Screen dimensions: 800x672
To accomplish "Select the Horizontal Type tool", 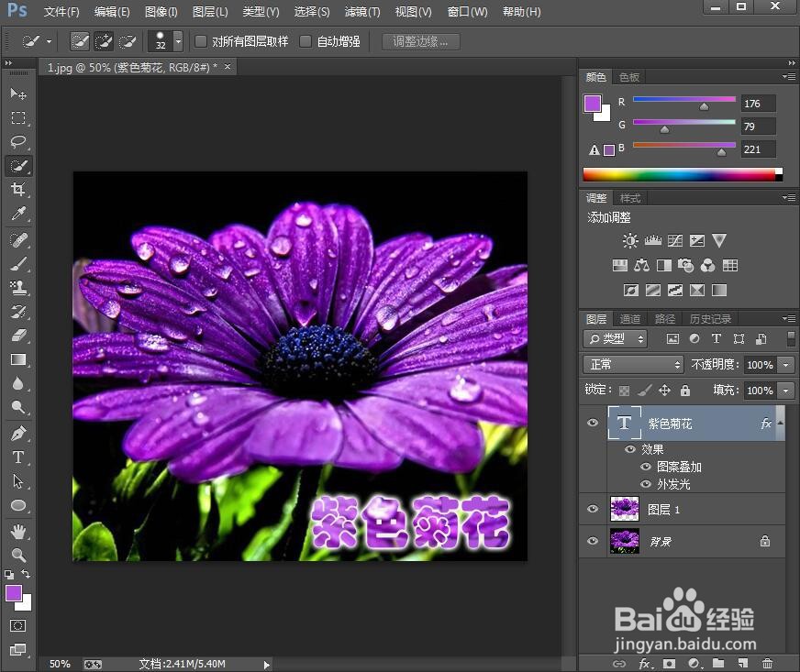I will (18, 457).
